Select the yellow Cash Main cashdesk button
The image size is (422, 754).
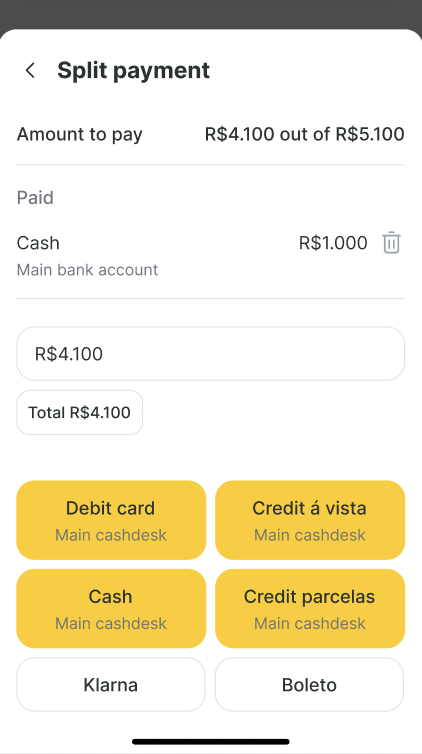(111, 608)
